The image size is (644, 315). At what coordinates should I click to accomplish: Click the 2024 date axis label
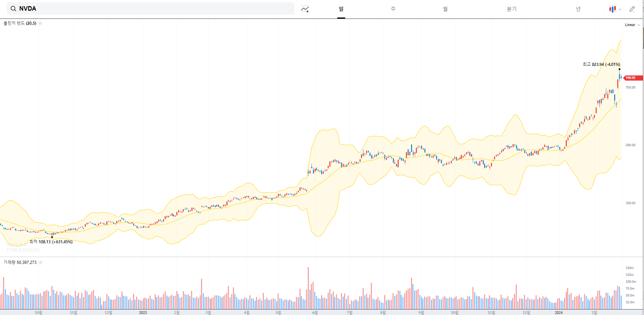click(x=559, y=313)
